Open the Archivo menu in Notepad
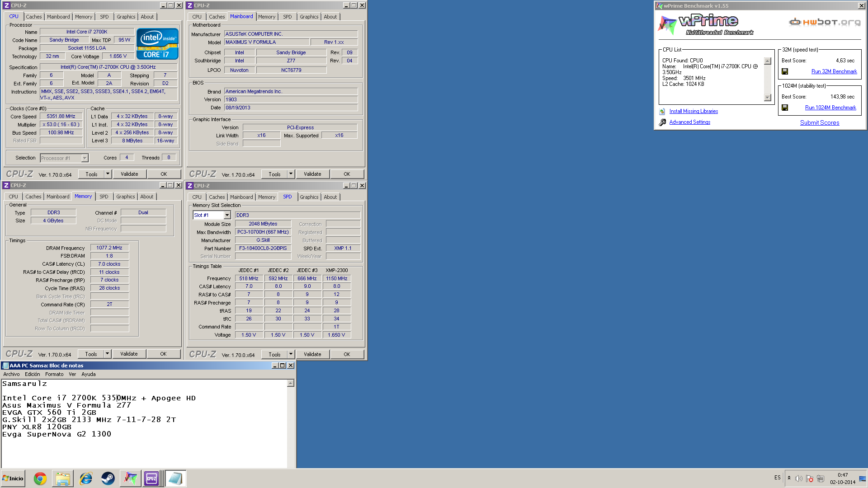Screen dimensions: 868x488 (x=11, y=374)
